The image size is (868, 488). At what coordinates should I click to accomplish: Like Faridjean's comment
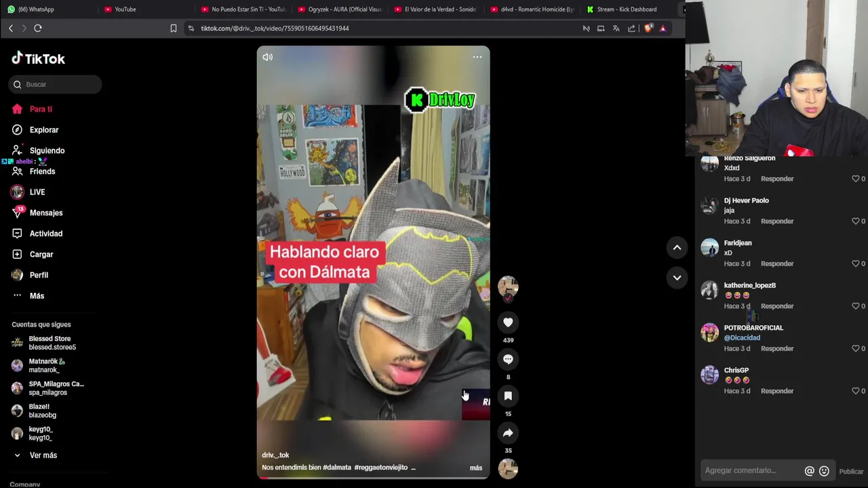pyautogui.click(x=856, y=264)
